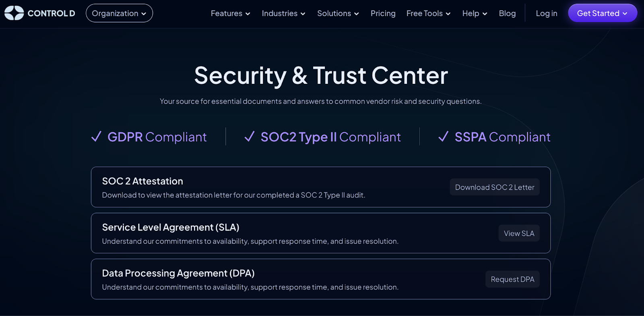
Task: Download the SOC 2 Letter
Action: click(x=495, y=187)
